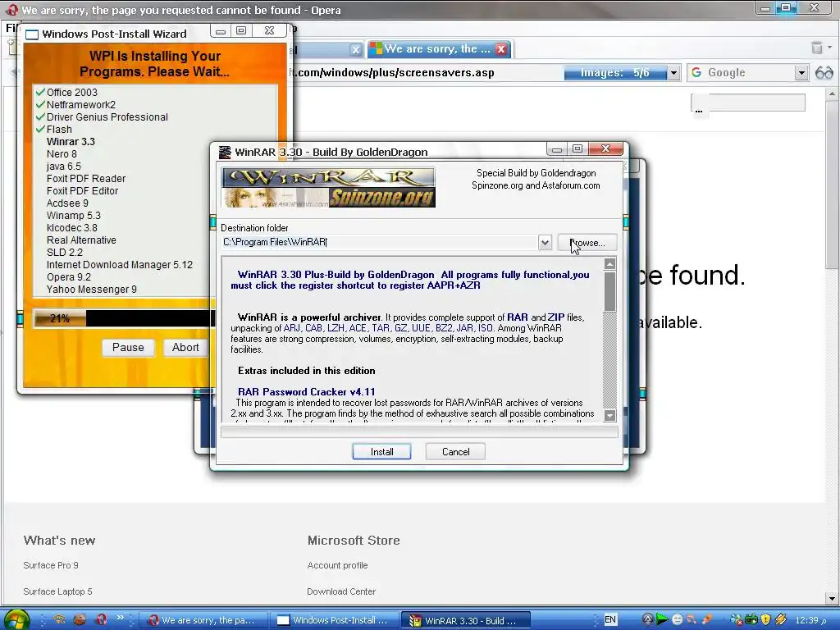Open Opera closed tabs trash icon
This screenshot has height=630, width=840.
click(x=817, y=48)
